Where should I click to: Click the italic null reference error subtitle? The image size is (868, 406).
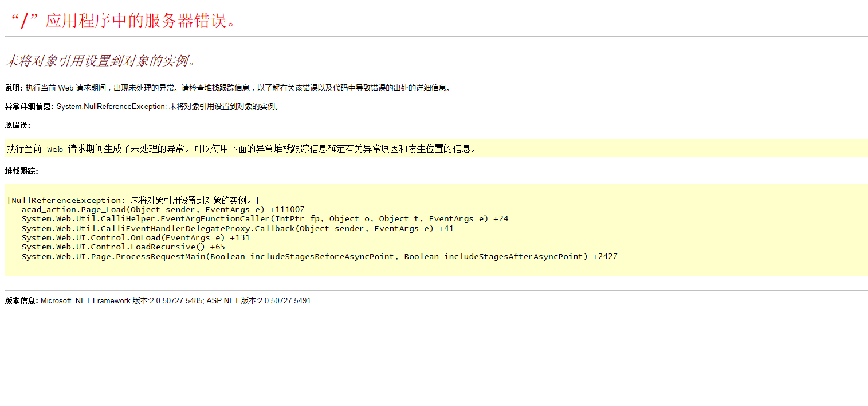(101, 61)
